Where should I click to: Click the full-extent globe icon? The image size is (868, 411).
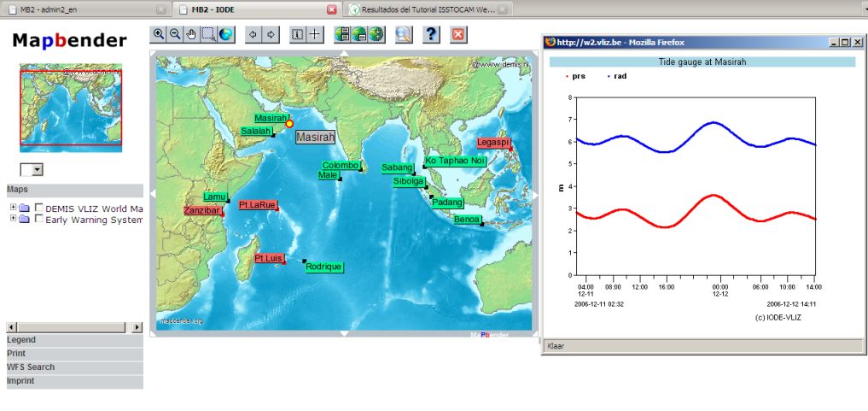point(225,34)
